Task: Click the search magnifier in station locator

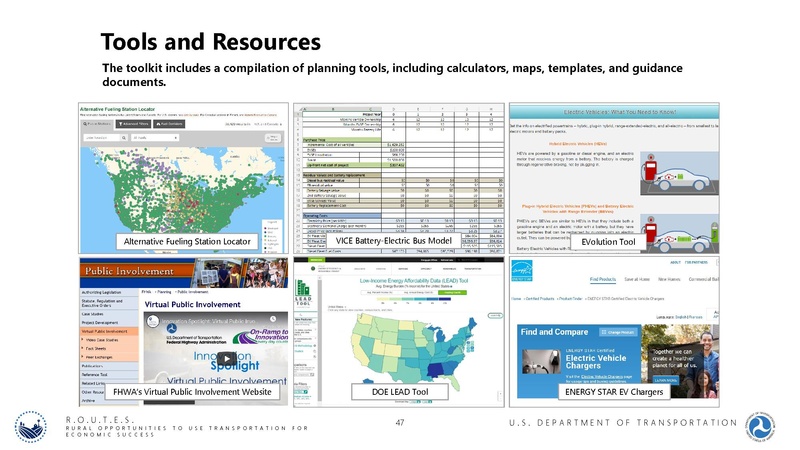Action: pos(123,138)
